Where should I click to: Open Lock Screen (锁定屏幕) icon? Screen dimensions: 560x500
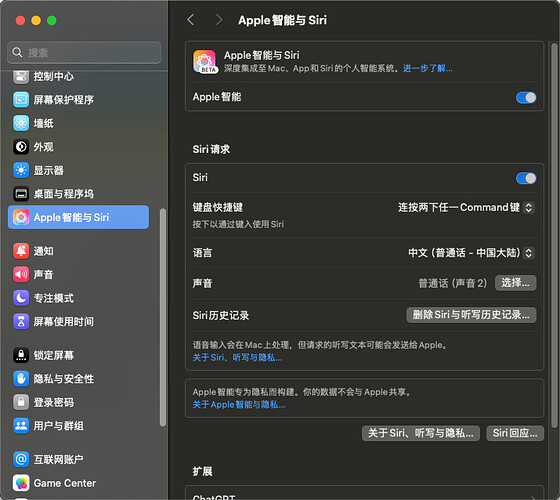click(21, 355)
